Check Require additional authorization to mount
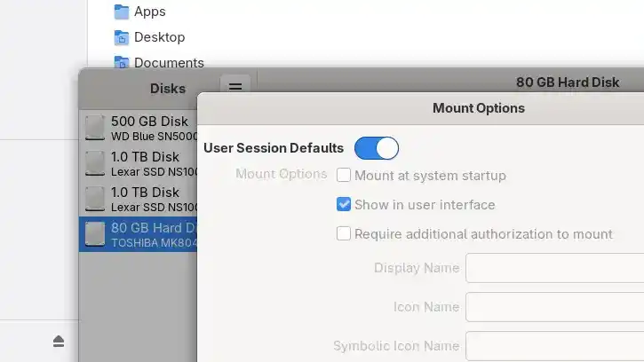This screenshot has width=644, height=362. 344,234
